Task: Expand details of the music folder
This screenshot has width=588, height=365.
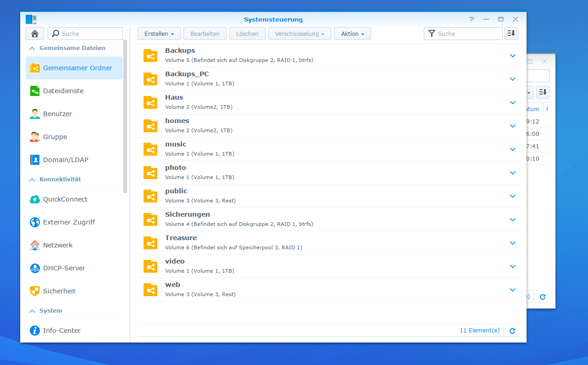Action: tap(513, 149)
